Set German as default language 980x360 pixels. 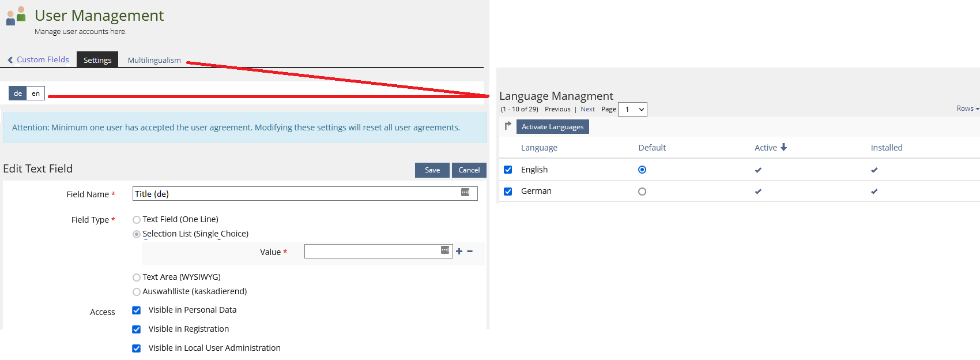pos(642,192)
